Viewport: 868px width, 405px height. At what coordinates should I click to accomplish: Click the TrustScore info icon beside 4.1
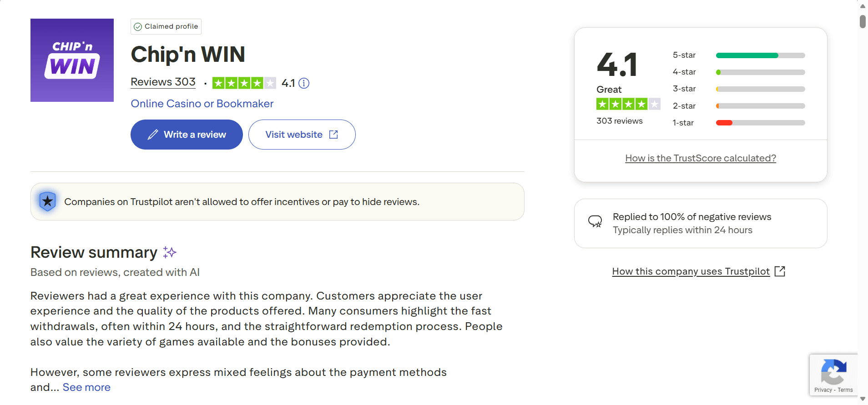point(304,83)
